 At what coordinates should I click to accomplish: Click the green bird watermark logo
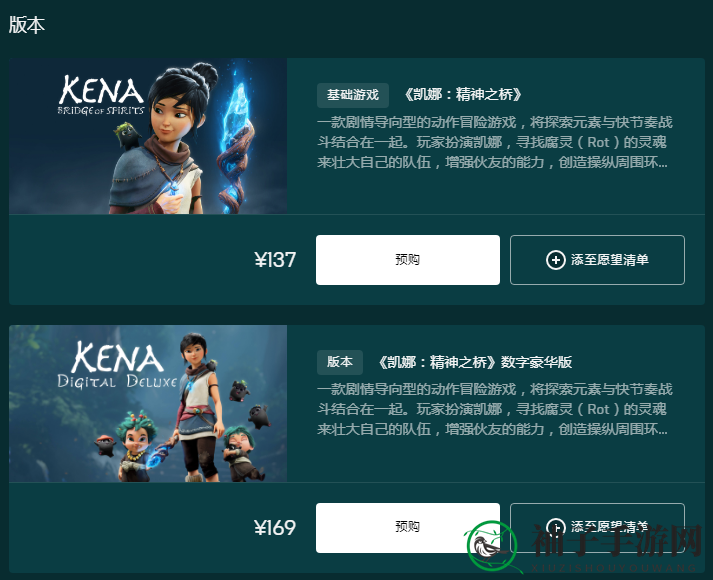[490, 545]
